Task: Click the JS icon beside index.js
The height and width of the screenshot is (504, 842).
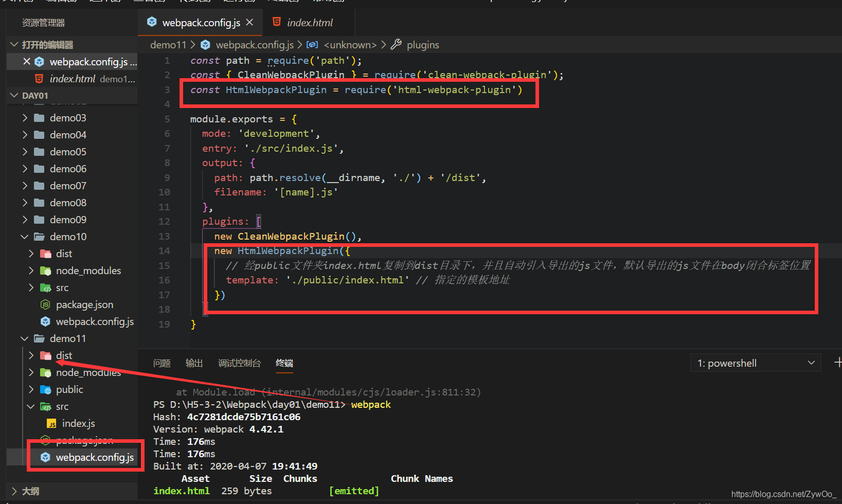Action: point(52,424)
